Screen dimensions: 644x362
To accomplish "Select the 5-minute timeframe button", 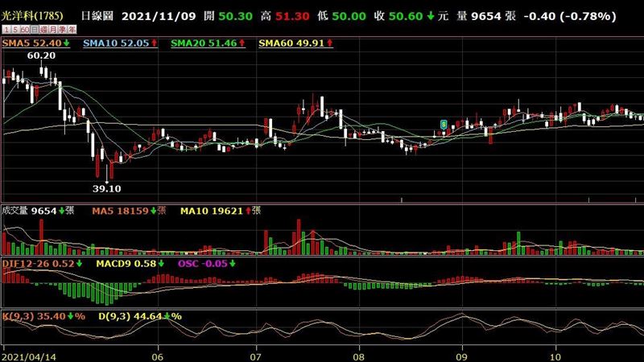I will (15, 30).
